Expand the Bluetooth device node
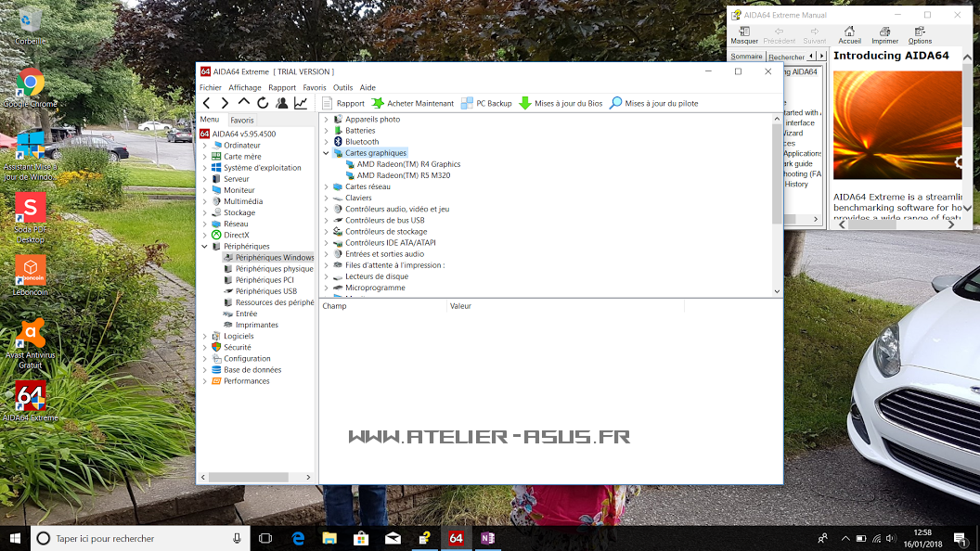 [326, 141]
